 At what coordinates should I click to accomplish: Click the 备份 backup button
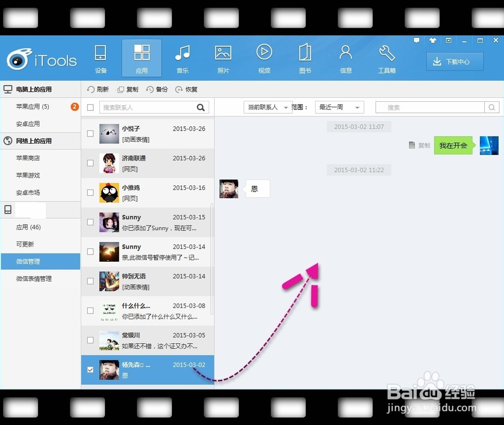157,89
